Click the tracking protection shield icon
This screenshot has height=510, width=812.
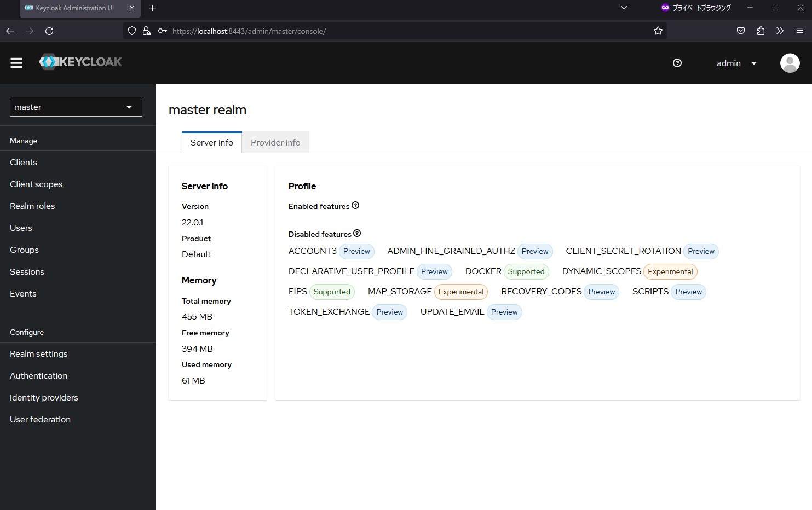131,31
